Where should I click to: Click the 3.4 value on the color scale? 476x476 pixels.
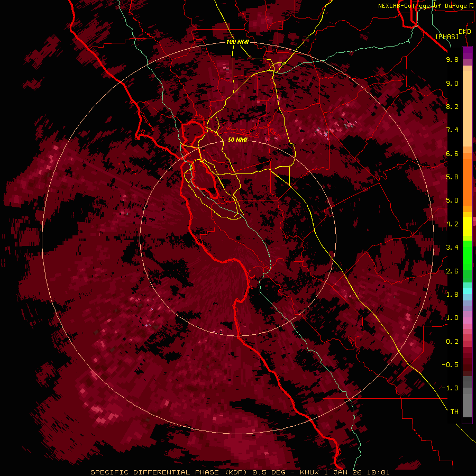pyautogui.click(x=452, y=248)
